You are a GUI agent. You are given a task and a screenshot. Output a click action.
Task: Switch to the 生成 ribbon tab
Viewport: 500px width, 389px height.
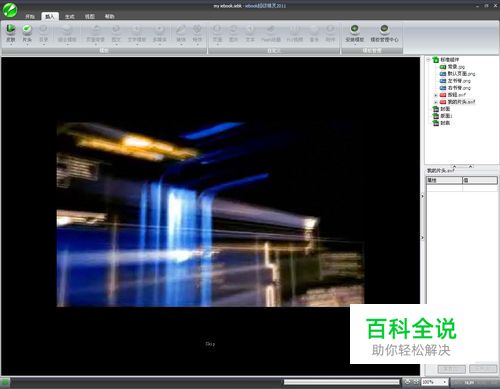[70, 16]
